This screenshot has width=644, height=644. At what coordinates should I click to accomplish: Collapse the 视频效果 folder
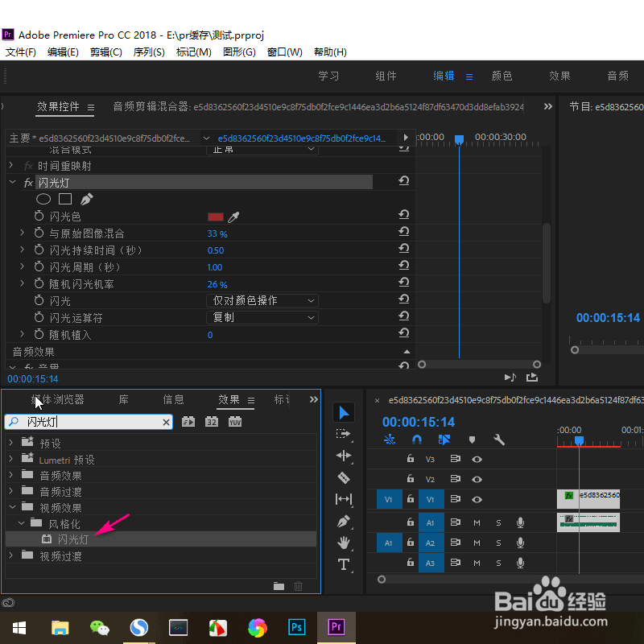pyautogui.click(x=12, y=507)
